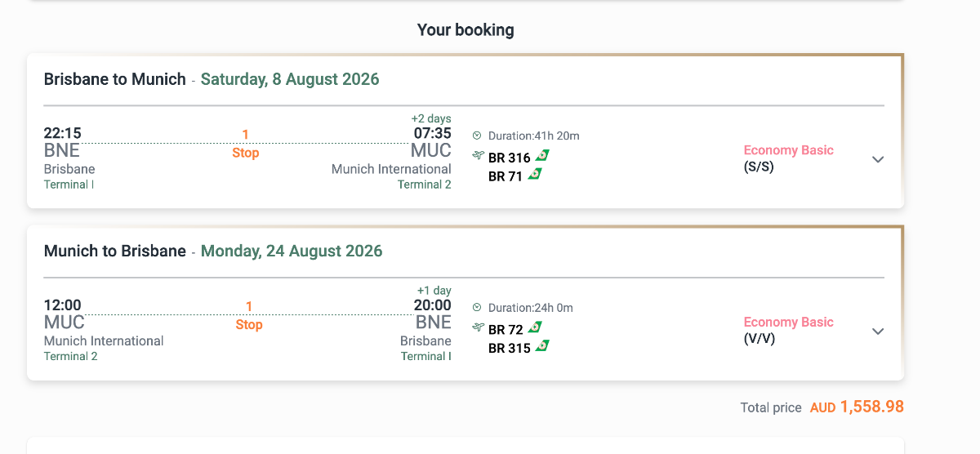
Task: Select return Economy Basic fare label
Action: (788, 323)
